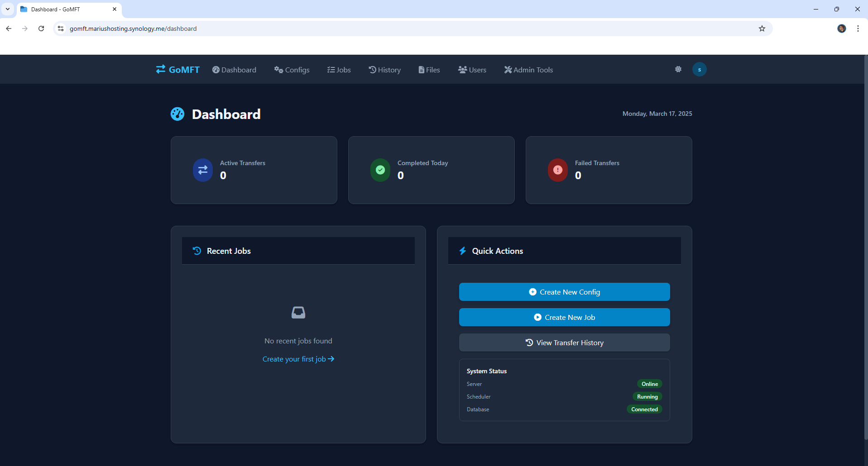The image size is (868, 466).
Task: Bookmark this page with the star icon
Action: pos(762,29)
